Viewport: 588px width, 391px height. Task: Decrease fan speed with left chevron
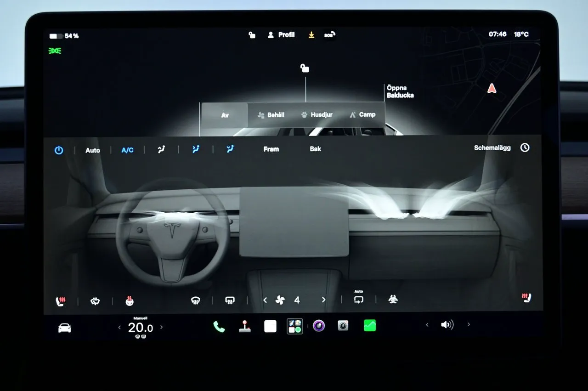coord(265,300)
